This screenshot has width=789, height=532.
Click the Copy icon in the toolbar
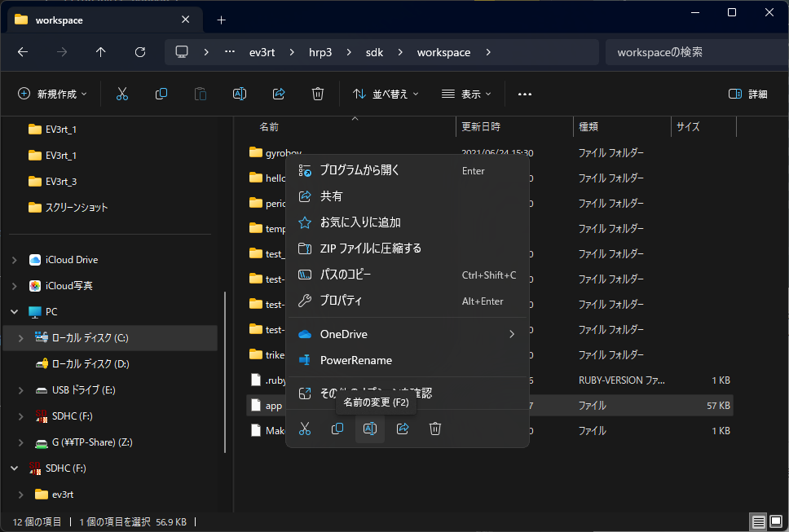coord(161,94)
